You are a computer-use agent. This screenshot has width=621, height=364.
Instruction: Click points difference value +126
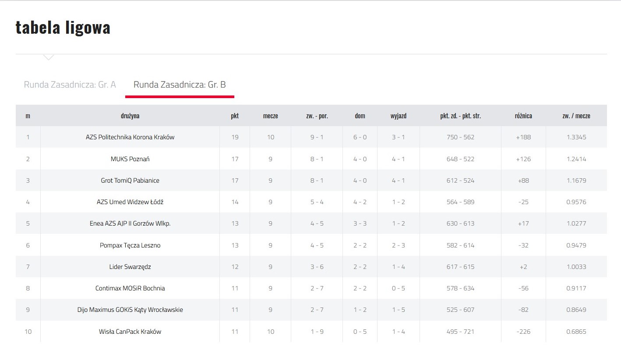click(x=523, y=159)
